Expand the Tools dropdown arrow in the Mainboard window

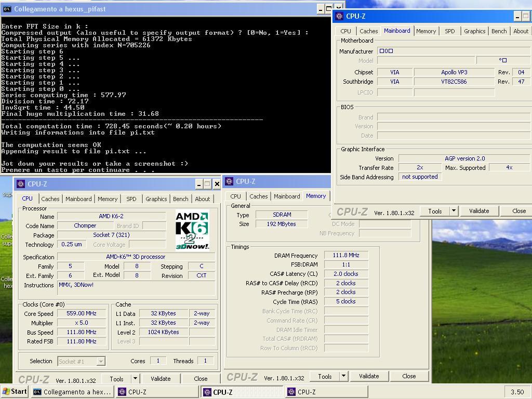point(454,211)
